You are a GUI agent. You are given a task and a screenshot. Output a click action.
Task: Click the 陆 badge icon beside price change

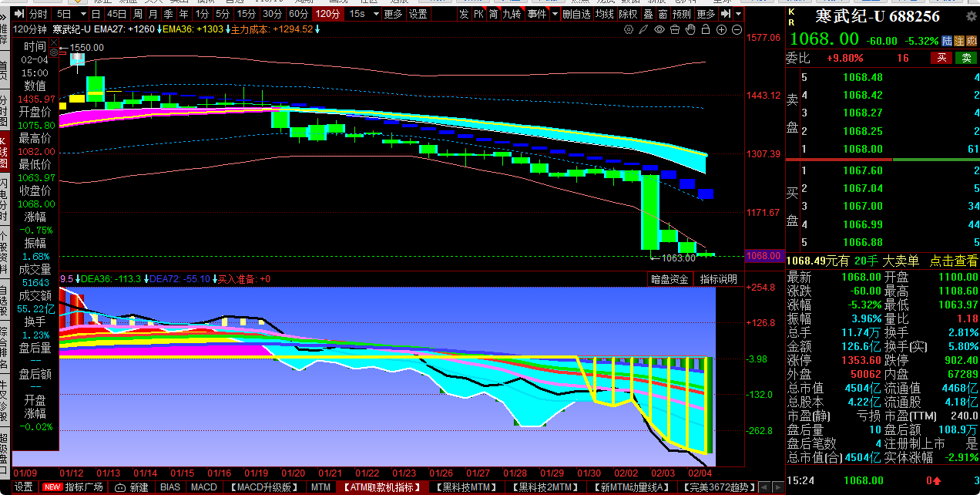(948, 40)
